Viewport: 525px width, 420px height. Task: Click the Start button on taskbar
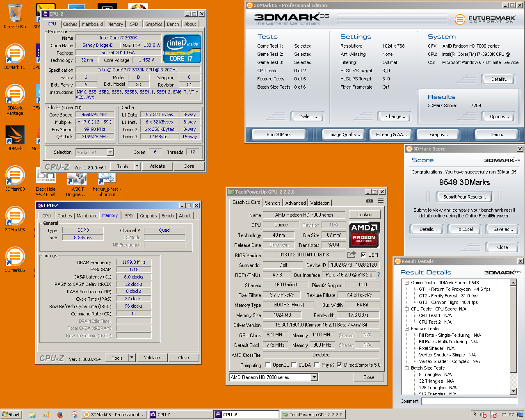(x=11, y=415)
